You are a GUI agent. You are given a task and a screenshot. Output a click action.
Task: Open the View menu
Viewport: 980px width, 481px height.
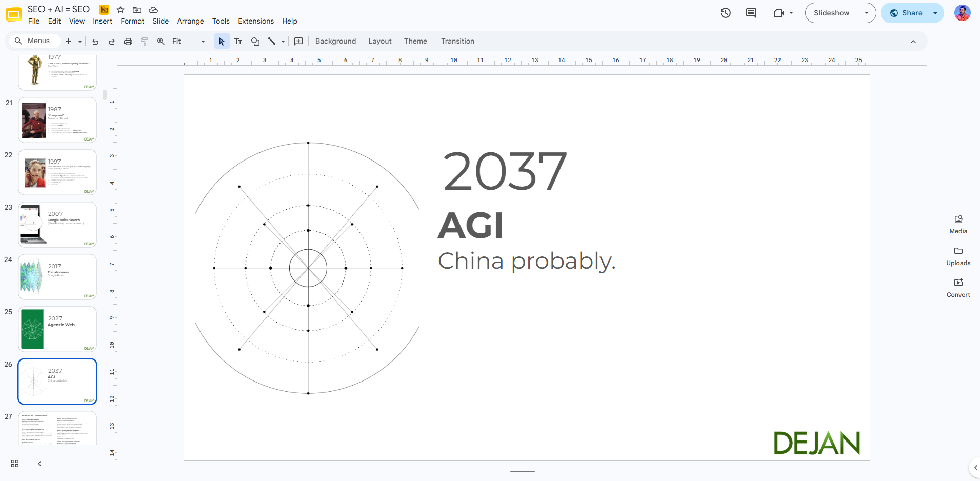77,21
